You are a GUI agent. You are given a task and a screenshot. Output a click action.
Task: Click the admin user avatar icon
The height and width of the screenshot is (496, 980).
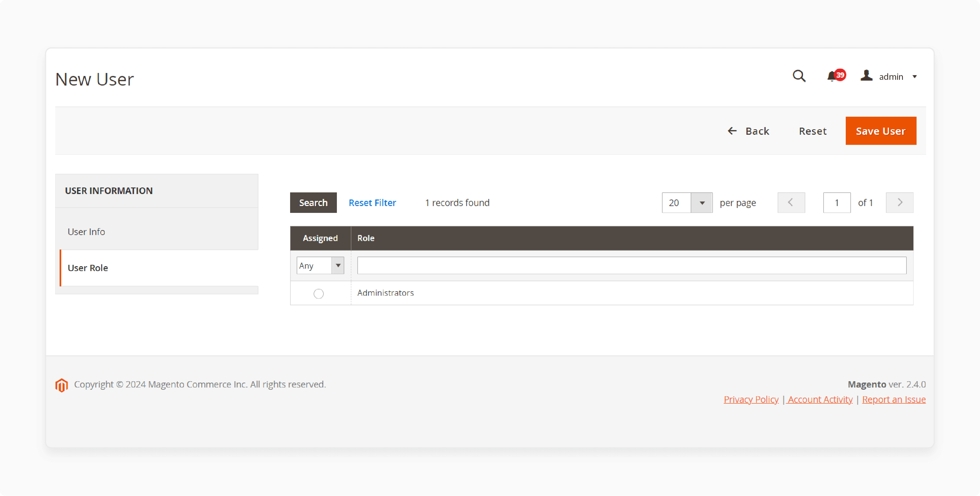[866, 76]
